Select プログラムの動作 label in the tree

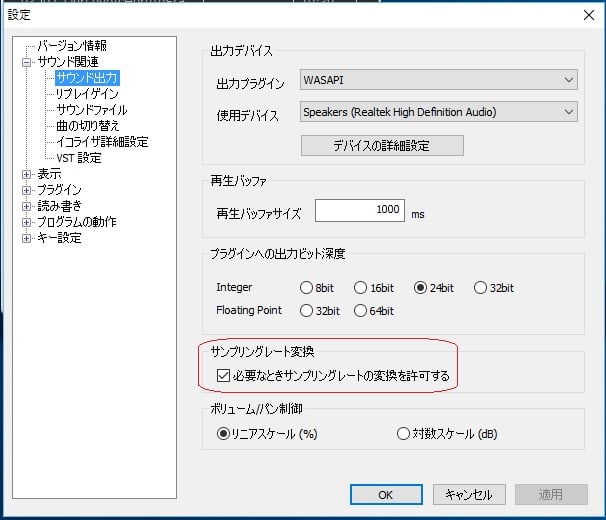77,222
